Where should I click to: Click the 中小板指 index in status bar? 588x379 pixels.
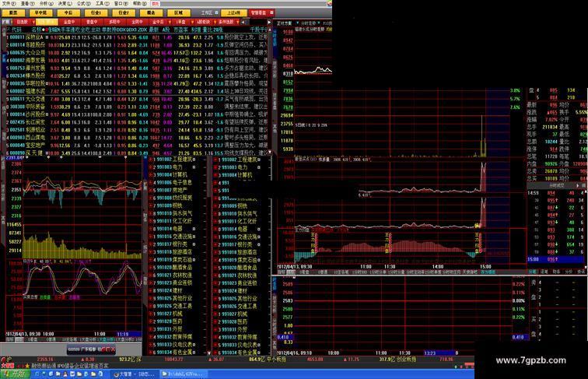pos(275,360)
